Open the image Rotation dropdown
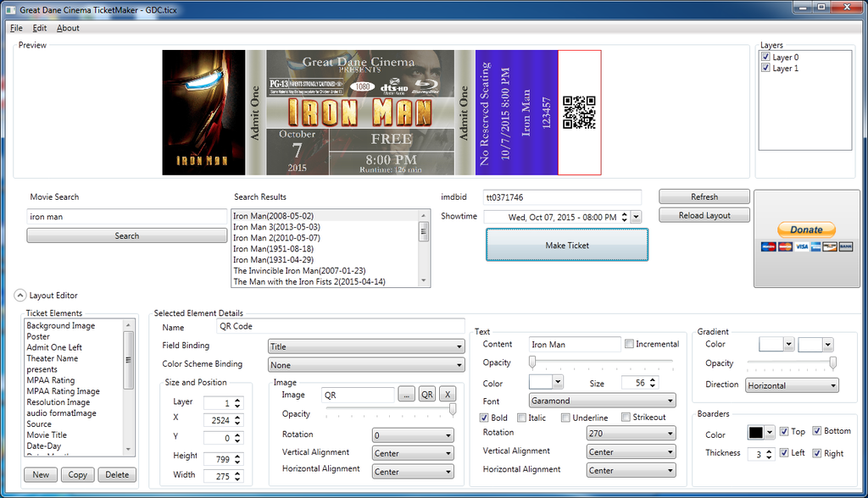 click(413, 435)
